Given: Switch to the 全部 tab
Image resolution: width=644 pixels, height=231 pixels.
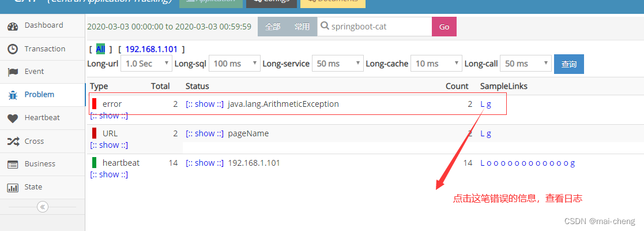Looking at the screenshot, I should point(273,27).
